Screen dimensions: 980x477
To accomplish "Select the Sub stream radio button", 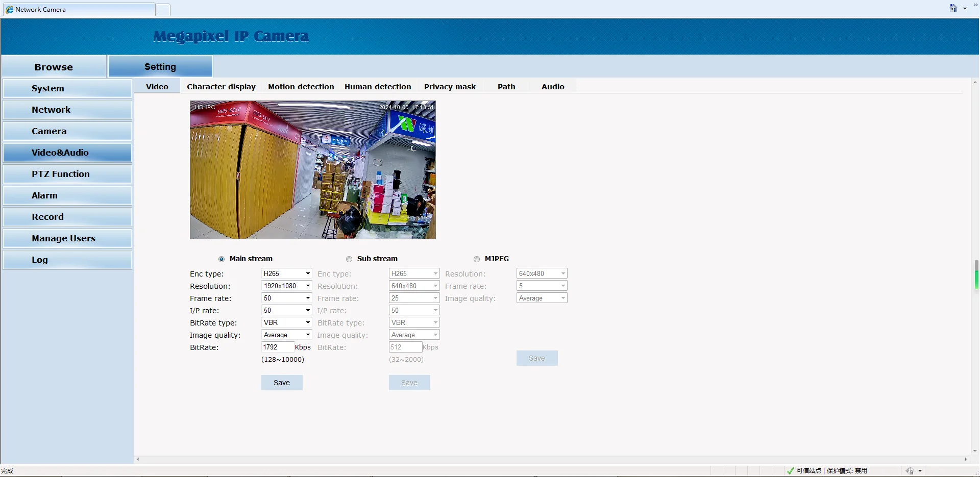I will coord(349,259).
